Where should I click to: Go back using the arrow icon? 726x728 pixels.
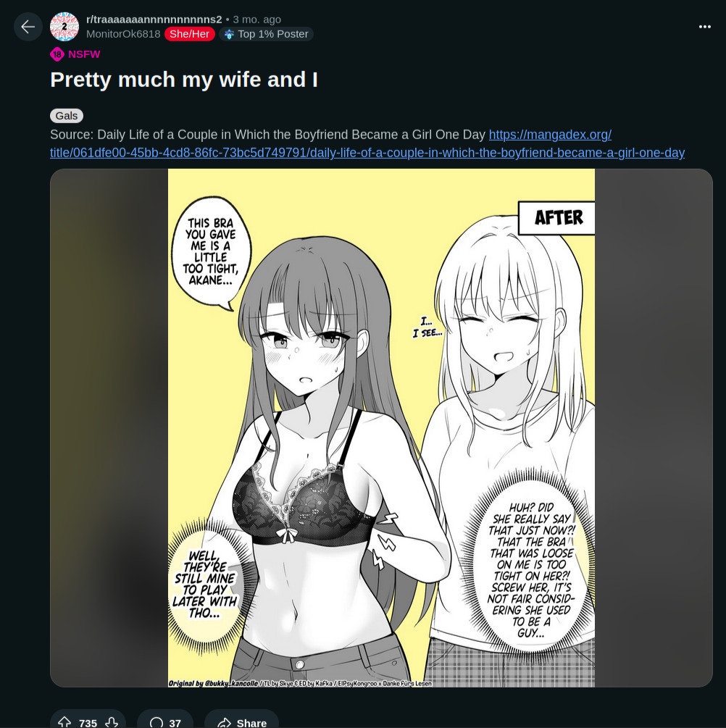(28, 27)
